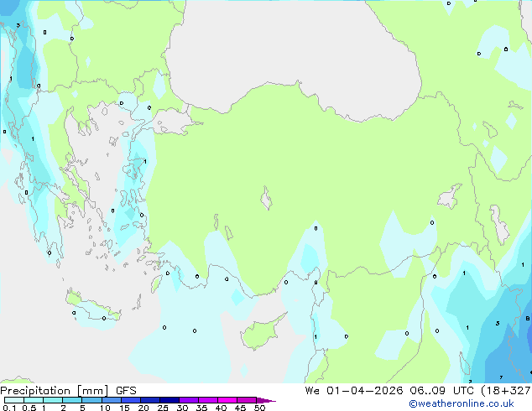532x411 pixels.
Task: Pick the 5–10 mm legend color box
Action: tap(91, 400)
